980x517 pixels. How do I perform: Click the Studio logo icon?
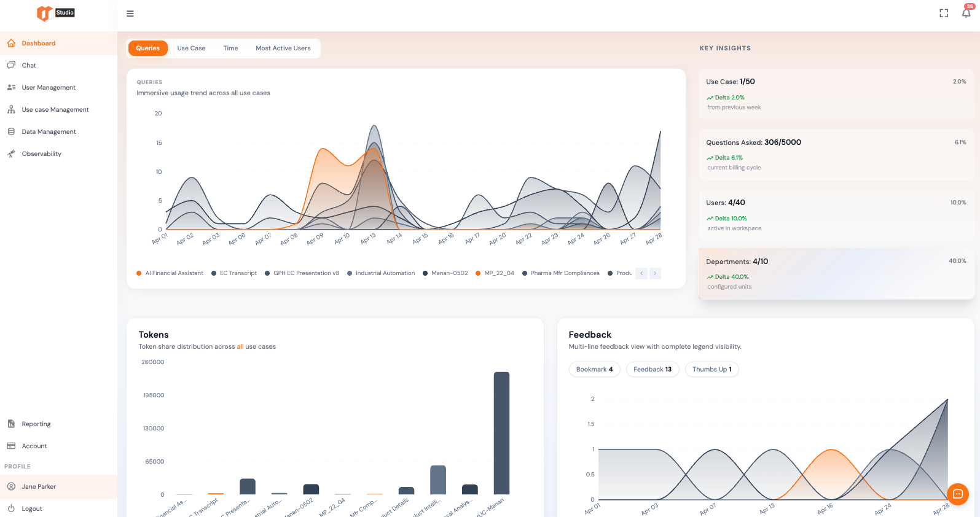[55, 13]
